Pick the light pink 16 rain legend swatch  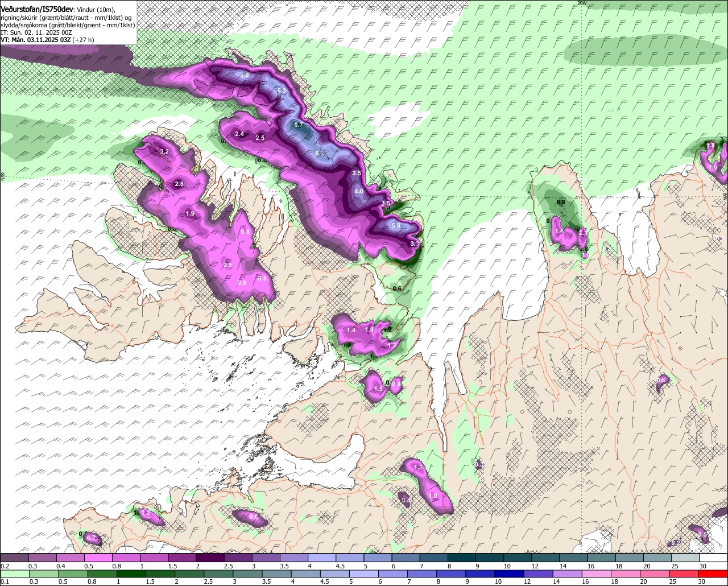pos(597,573)
